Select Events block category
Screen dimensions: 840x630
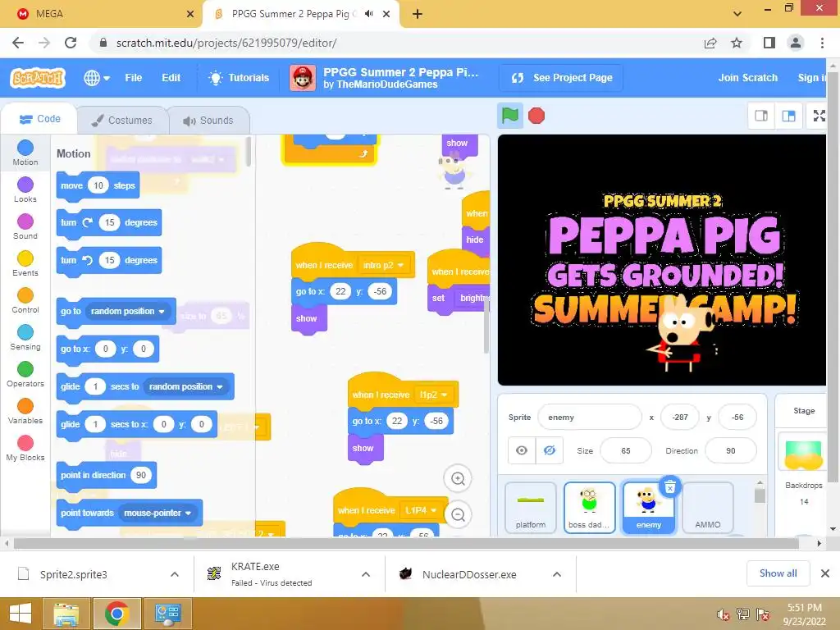(25, 263)
